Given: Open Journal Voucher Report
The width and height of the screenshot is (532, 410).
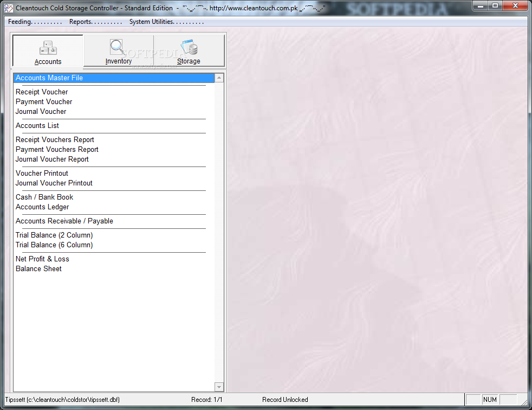Looking at the screenshot, I should [52, 159].
